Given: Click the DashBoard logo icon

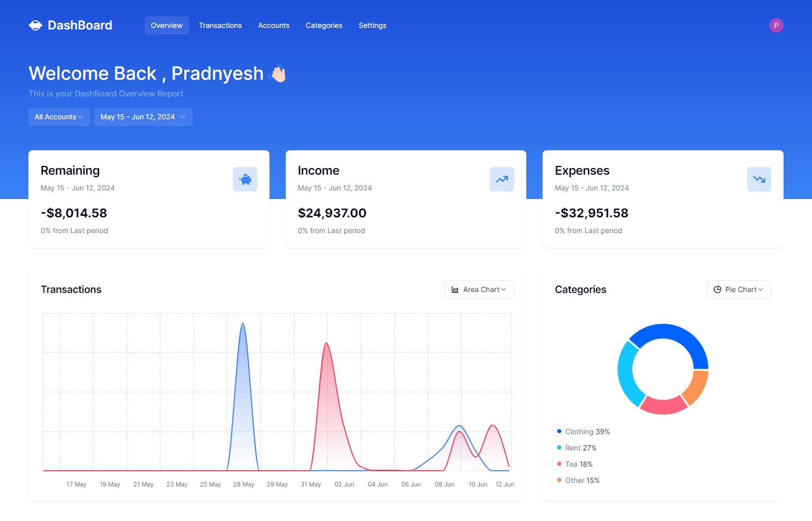Looking at the screenshot, I should point(36,25).
